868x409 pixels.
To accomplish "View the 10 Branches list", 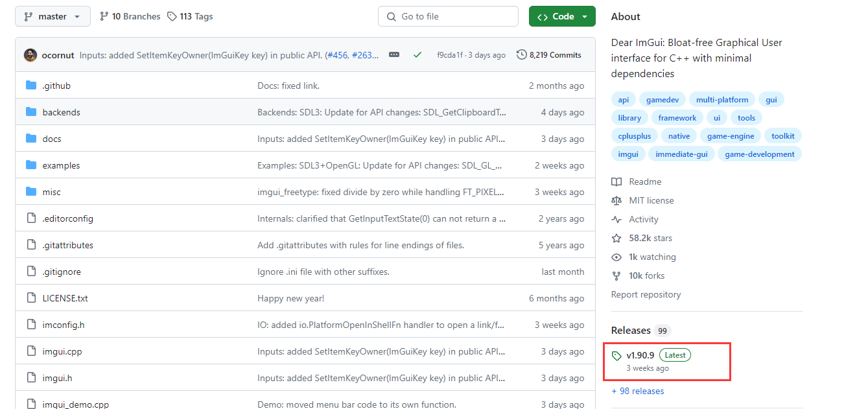I will pos(130,16).
